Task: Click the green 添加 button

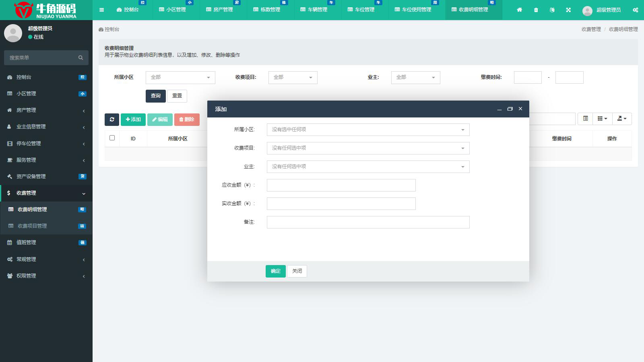Action: point(133,119)
